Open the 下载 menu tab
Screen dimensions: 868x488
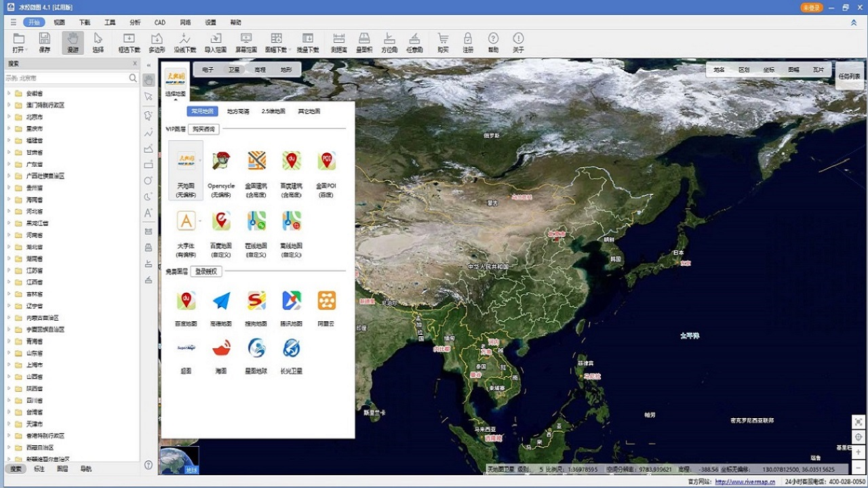pos(85,22)
